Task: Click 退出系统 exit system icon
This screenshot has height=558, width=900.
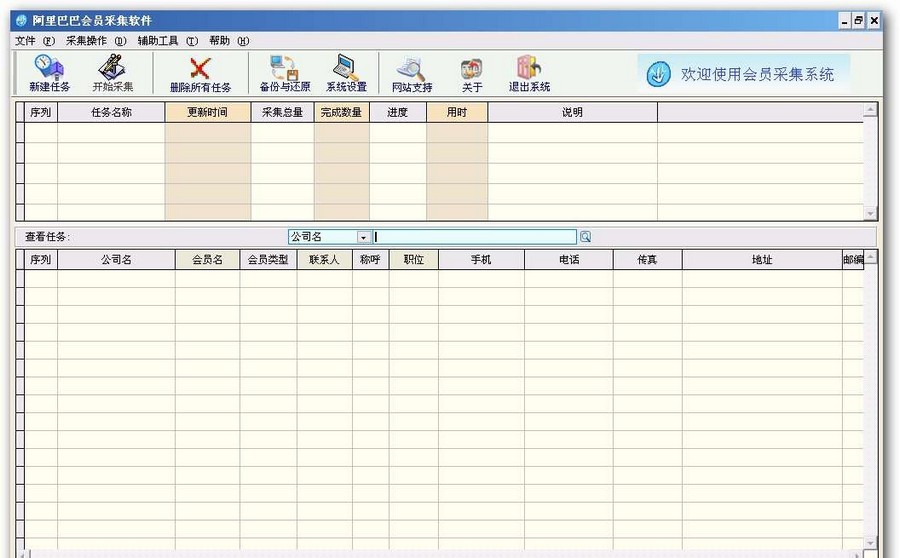Action: pyautogui.click(x=529, y=73)
